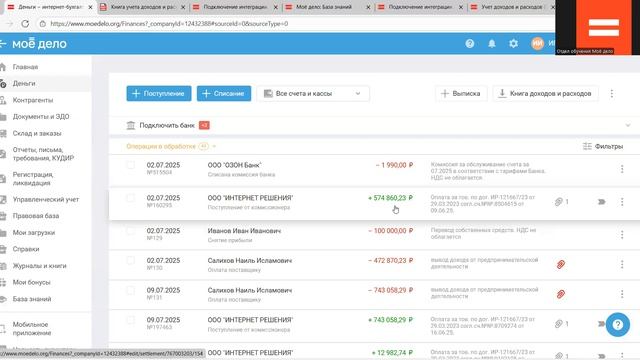
Task: Click the Поступление button
Action: tap(159, 93)
